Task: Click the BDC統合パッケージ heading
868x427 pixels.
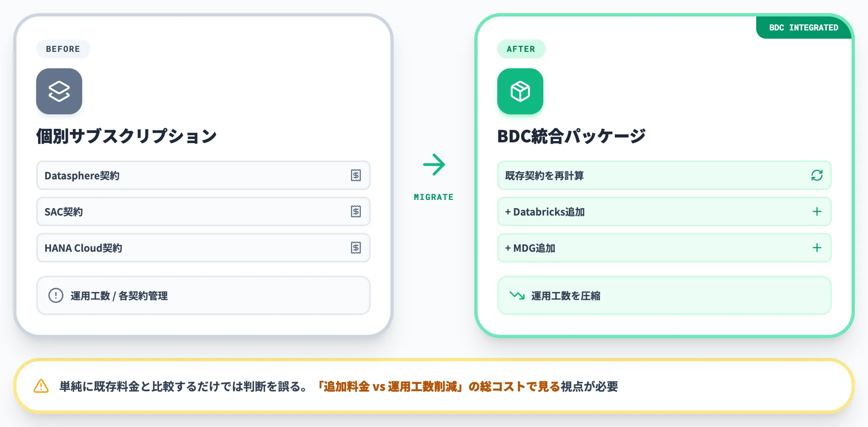Action: tap(571, 136)
